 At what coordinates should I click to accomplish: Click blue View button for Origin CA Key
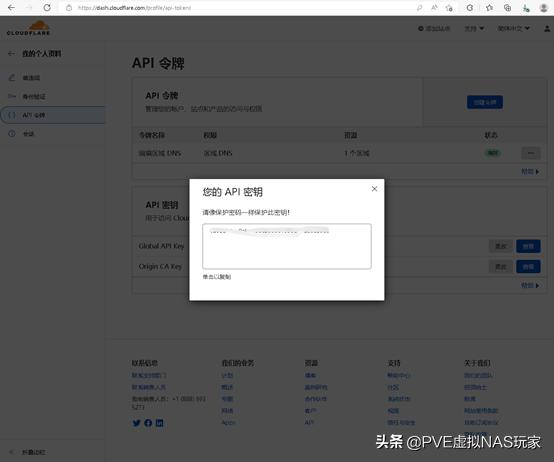tap(528, 267)
